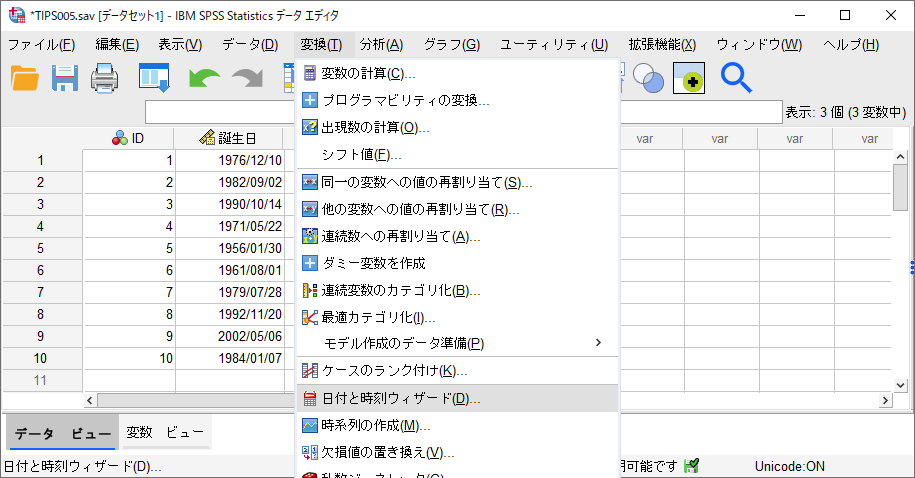The width and height of the screenshot is (915, 478).
Task: Open the 分析(A) menu
Action: pos(382,45)
